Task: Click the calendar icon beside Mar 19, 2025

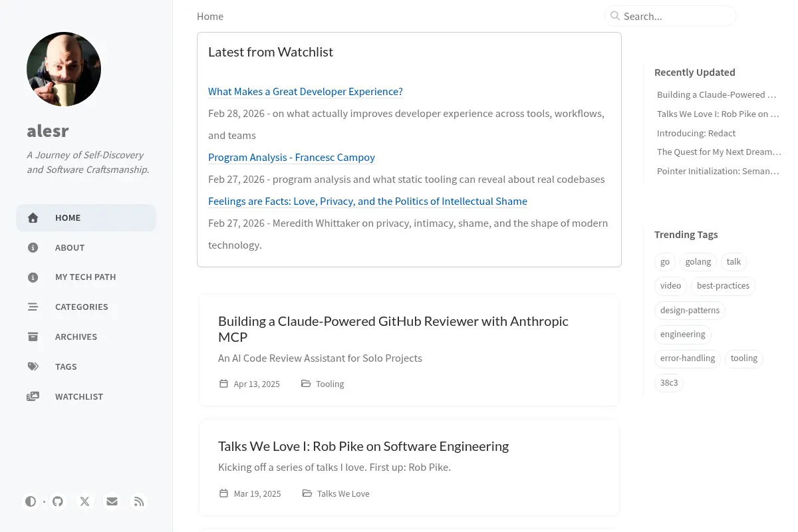Action: [x=223, y=493]
